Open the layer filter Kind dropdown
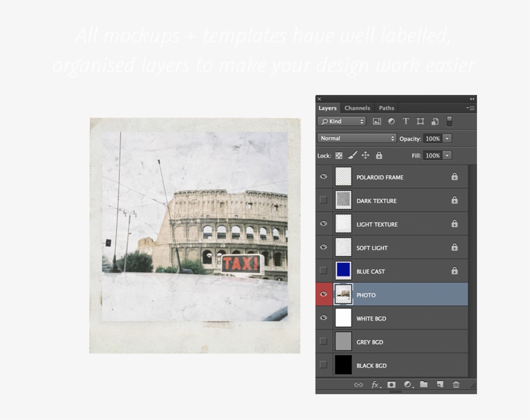The image size is (530, 420). 341,121
